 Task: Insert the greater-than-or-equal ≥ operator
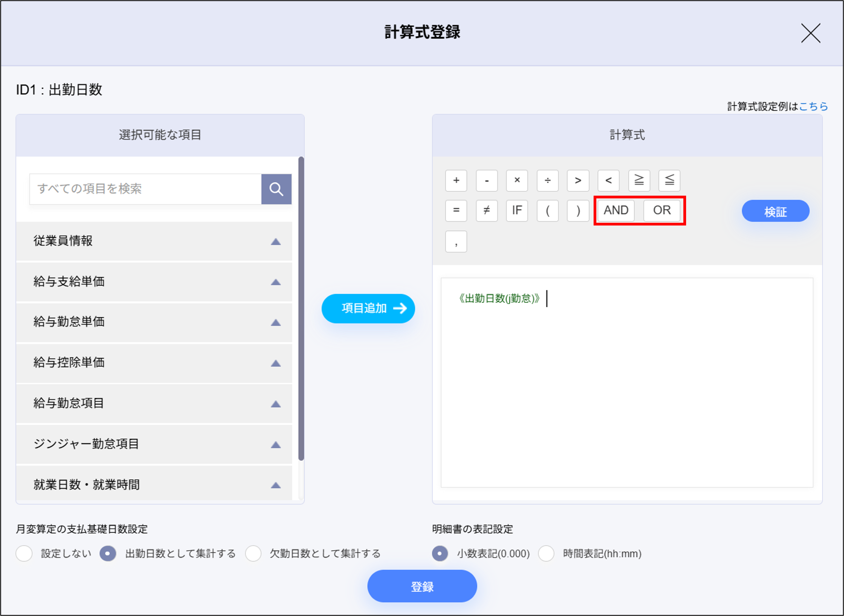(639, 181)
